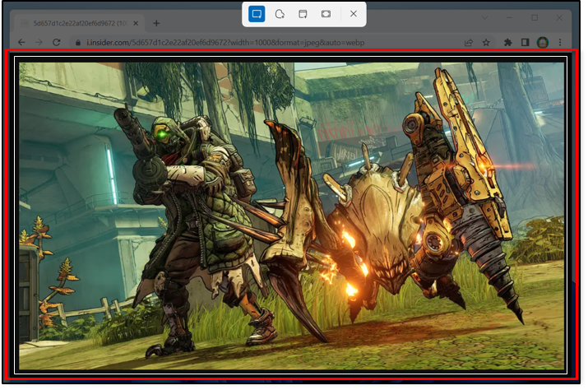
Task: Open the Chrome profile avatar
Action: pyautogui.click(x=543, y=42)
